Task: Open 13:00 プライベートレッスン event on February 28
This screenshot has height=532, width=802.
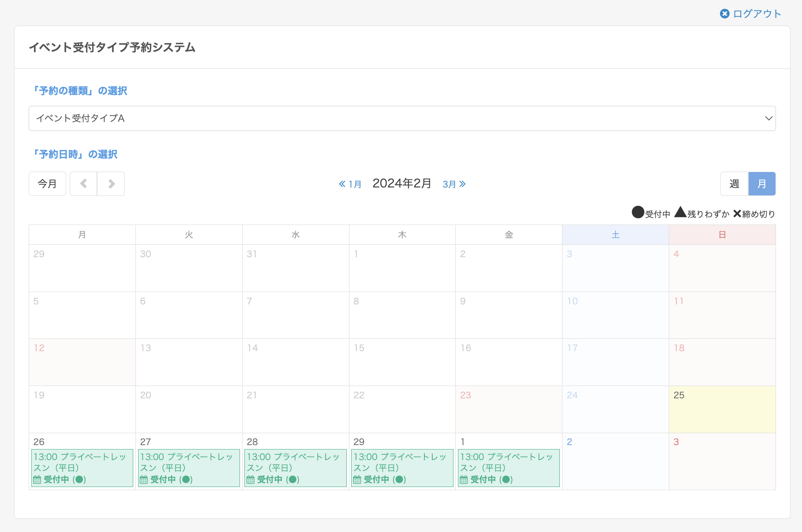Action: coord(296,462)
